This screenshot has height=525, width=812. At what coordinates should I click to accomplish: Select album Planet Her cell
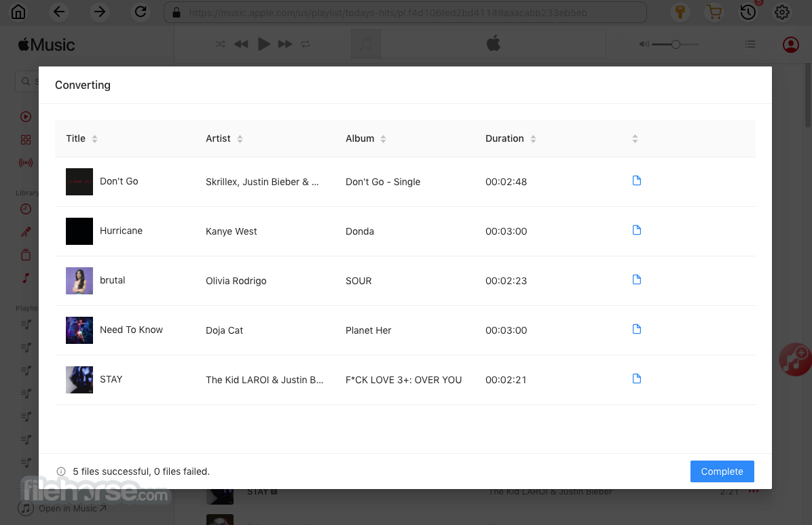[368, 330]
